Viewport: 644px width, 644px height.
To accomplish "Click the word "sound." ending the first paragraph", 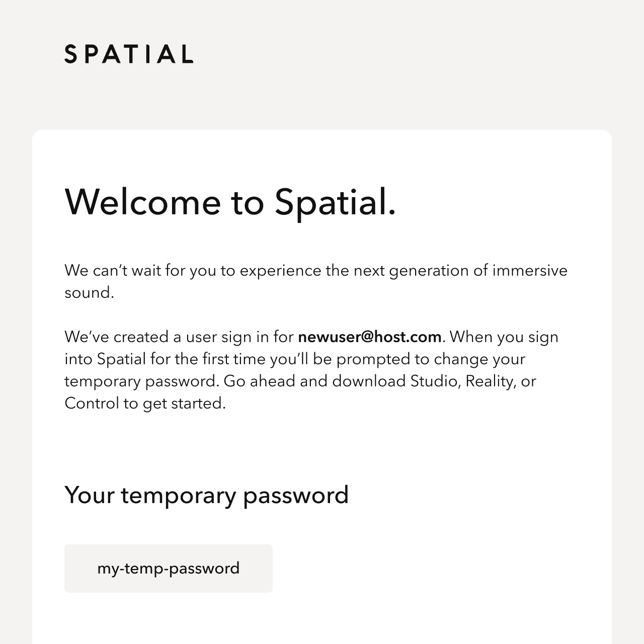I will [90, 292].
